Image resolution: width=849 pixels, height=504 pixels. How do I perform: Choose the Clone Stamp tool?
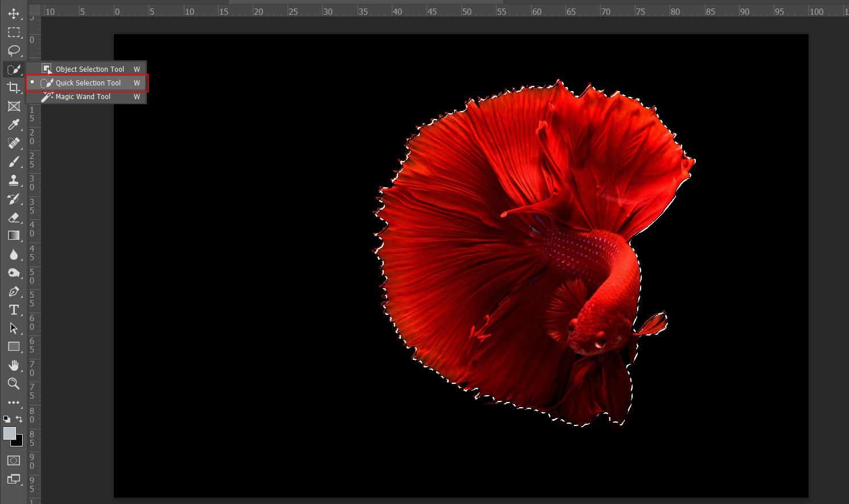click(x=14, y=181)
